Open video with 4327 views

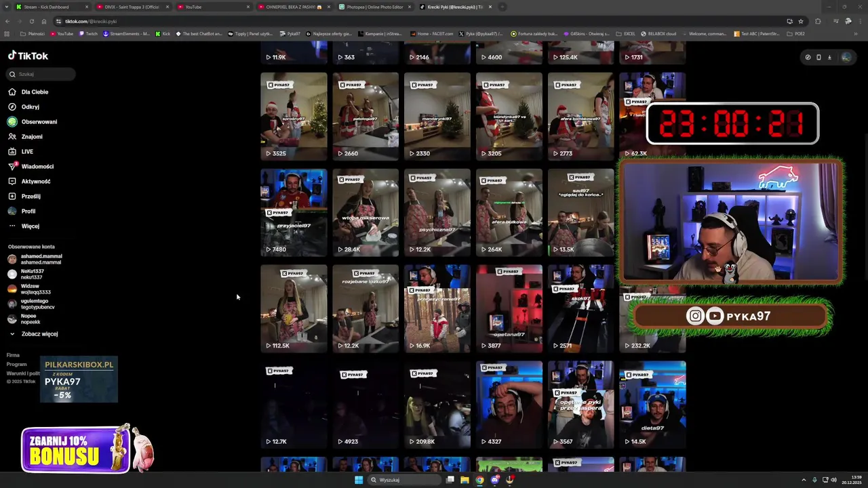pyautogui.click(x=509, y=405)
